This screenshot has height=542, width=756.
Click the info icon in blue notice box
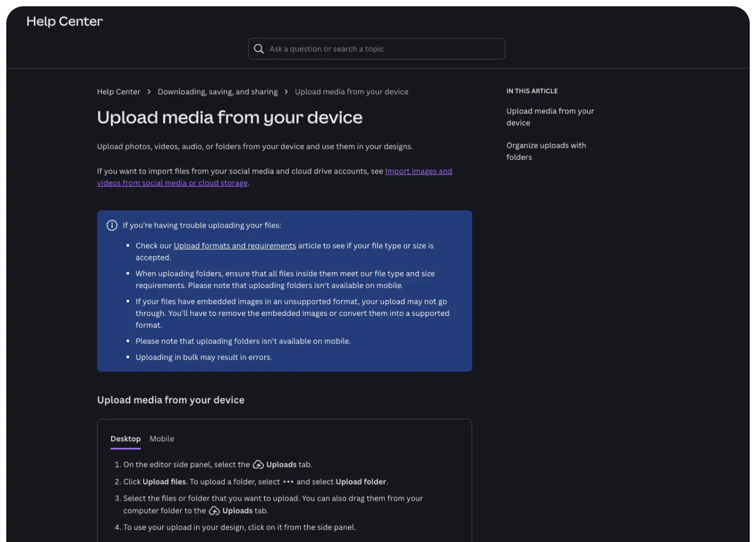click(112, 225)
